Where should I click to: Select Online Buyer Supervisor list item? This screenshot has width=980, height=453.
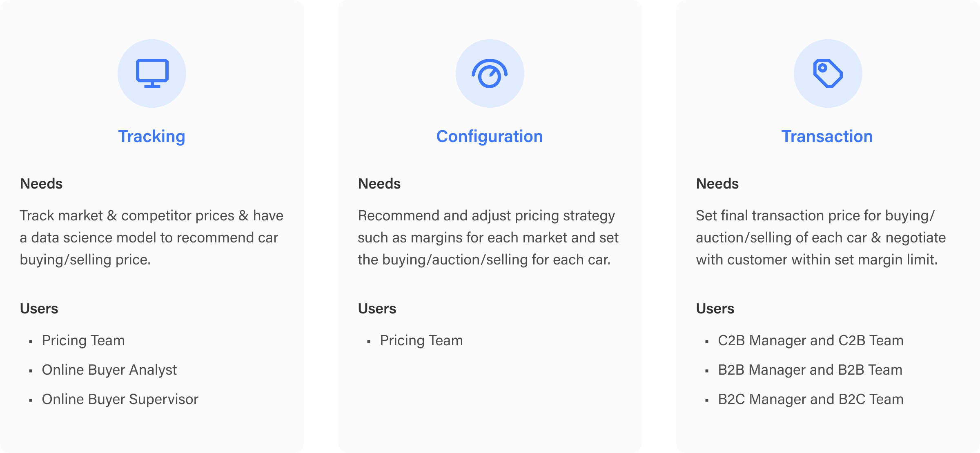[120, 399]
